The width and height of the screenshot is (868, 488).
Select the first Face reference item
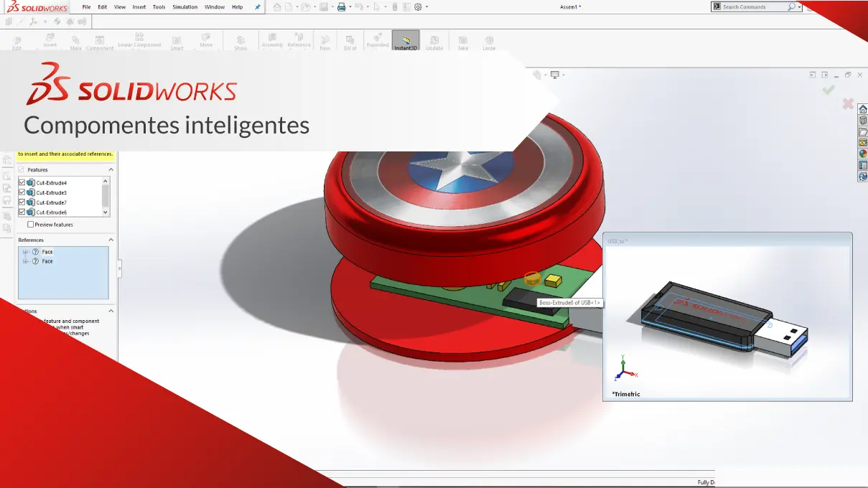click(x=47, y=252)
